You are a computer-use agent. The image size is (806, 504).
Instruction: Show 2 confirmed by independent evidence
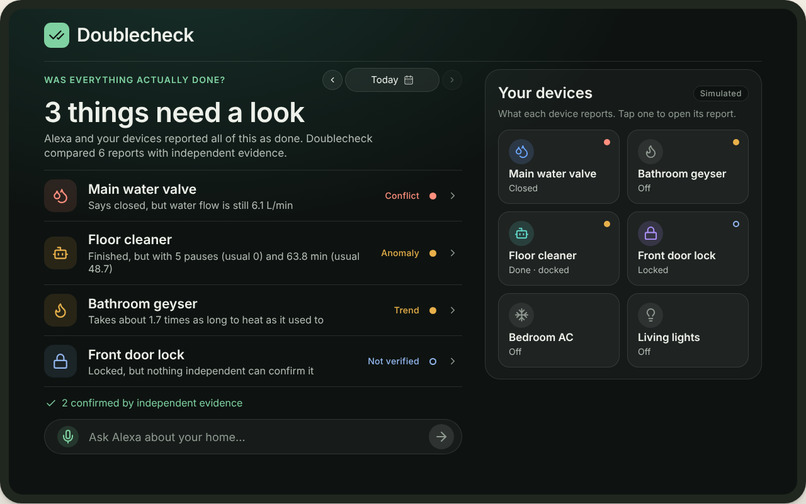pyautogui.click(x=144, y=403)
